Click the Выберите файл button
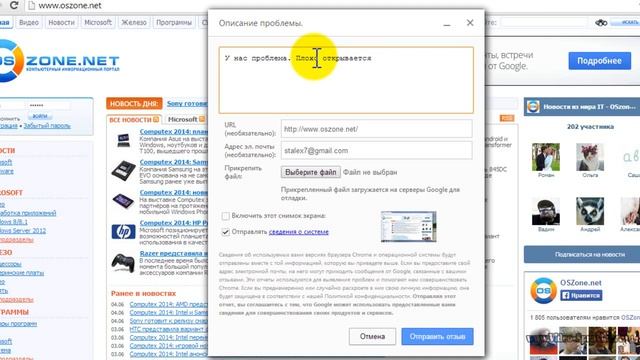Screen dimensions: 640x360 [x=310, y=172]
